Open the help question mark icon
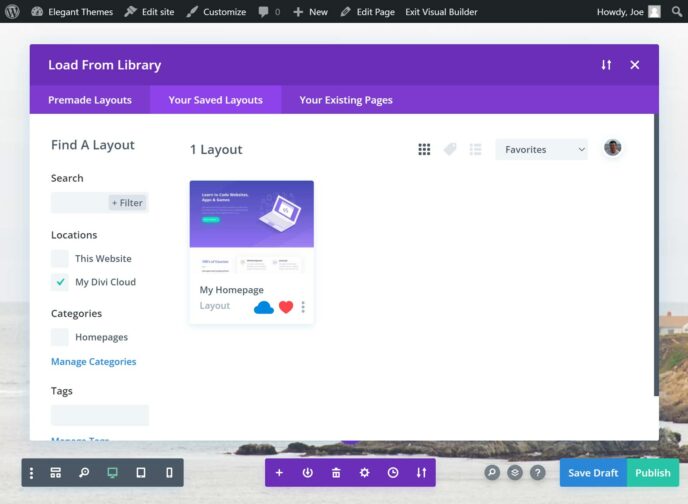The image size is (688, 504). 538,472
